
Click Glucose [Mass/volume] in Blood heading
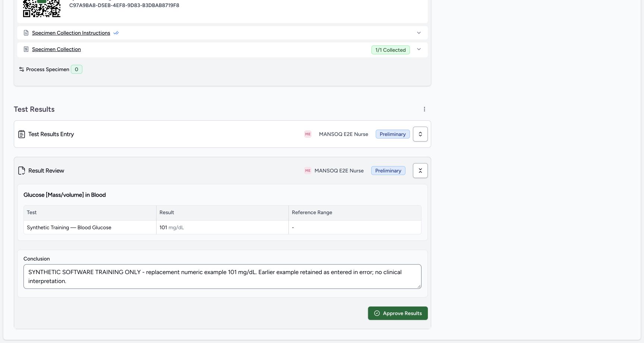[x=64, y=195]
